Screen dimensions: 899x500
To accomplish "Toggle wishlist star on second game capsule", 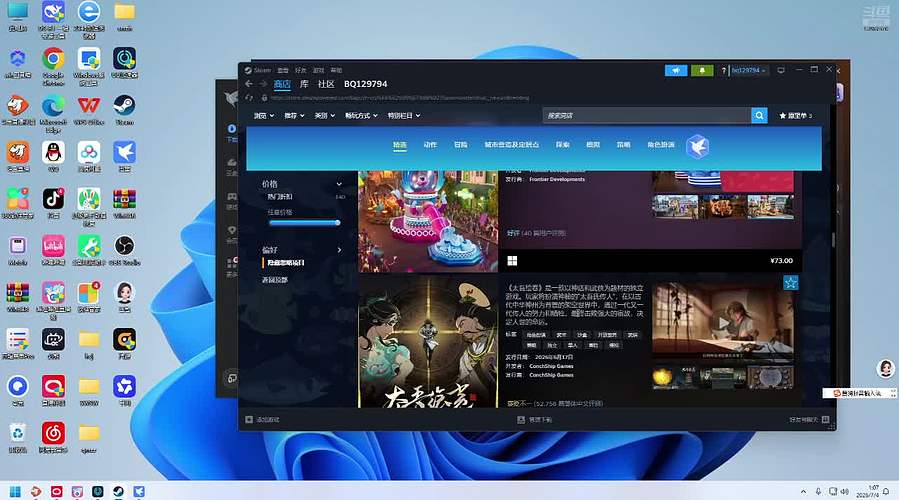I will point(791,283).
